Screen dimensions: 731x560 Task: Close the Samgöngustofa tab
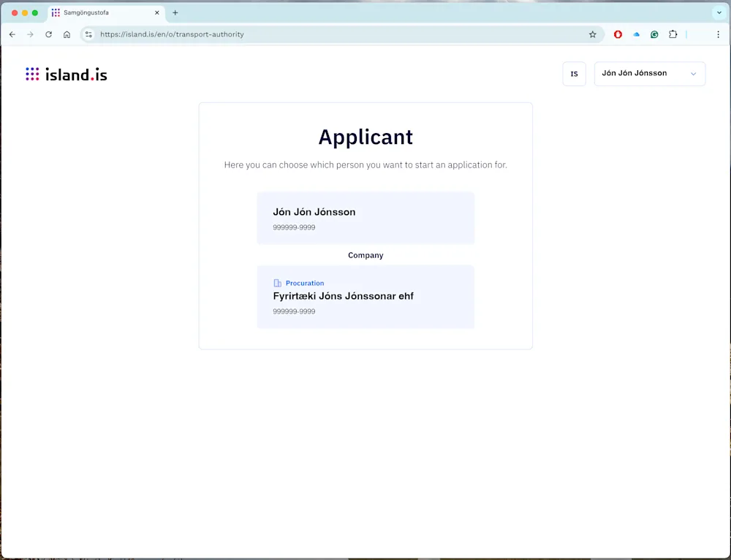pos(157,12)
